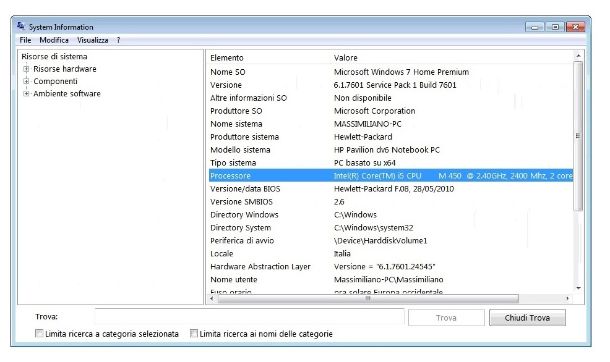Screen dimensions: 610x362
Task: Click the value PC basato su x64
Action: click(365, 163)
